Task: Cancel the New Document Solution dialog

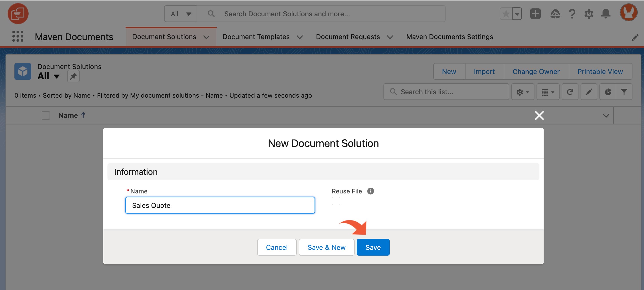Action: coord(277,247)
